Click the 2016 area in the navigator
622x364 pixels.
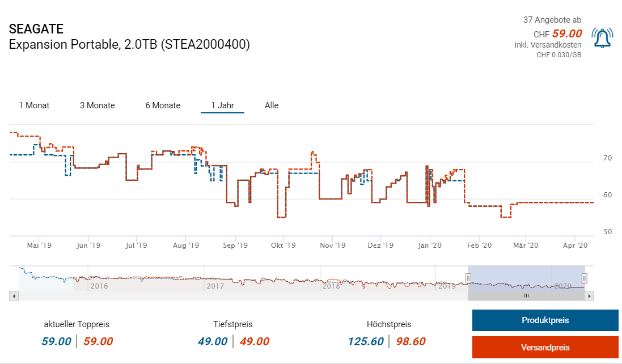(x=98, y=285)
